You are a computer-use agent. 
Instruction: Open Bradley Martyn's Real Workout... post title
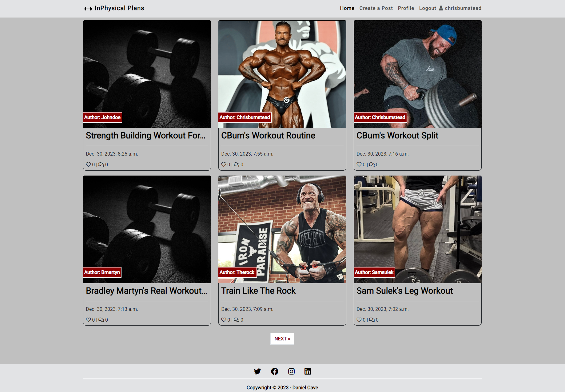(146, 291)
